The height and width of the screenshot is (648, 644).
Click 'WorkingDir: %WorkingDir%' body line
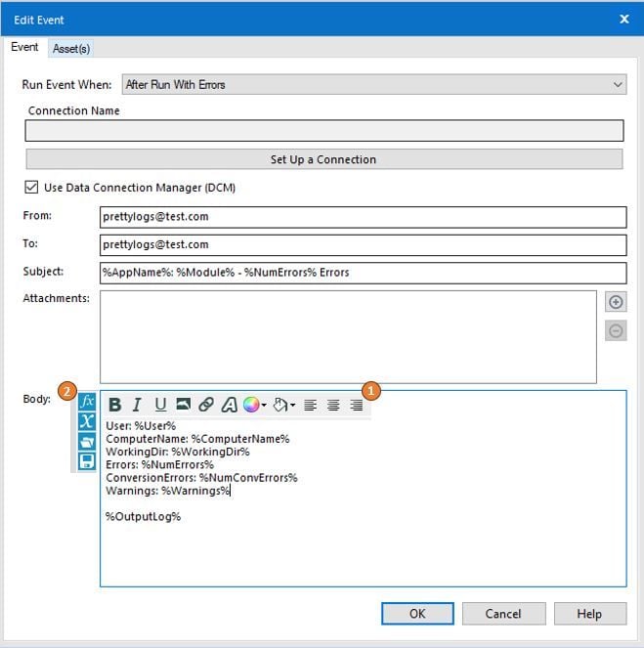pos(178,452)
